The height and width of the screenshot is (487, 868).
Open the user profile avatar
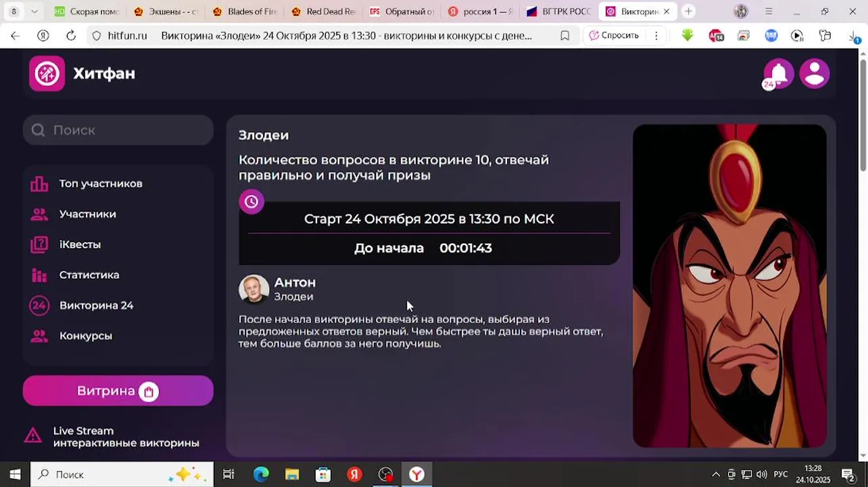click(815, 73)
